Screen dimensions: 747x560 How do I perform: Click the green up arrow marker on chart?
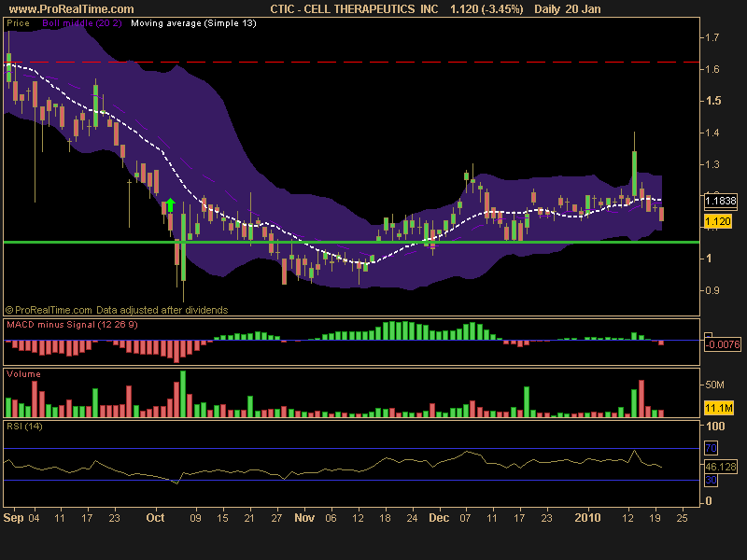coord(171,204)
